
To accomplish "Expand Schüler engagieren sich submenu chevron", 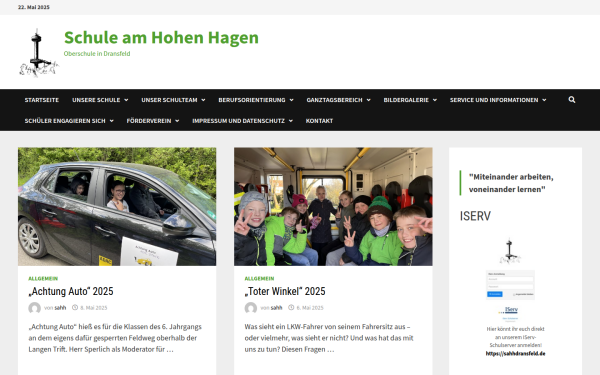I will coord(111,121).
